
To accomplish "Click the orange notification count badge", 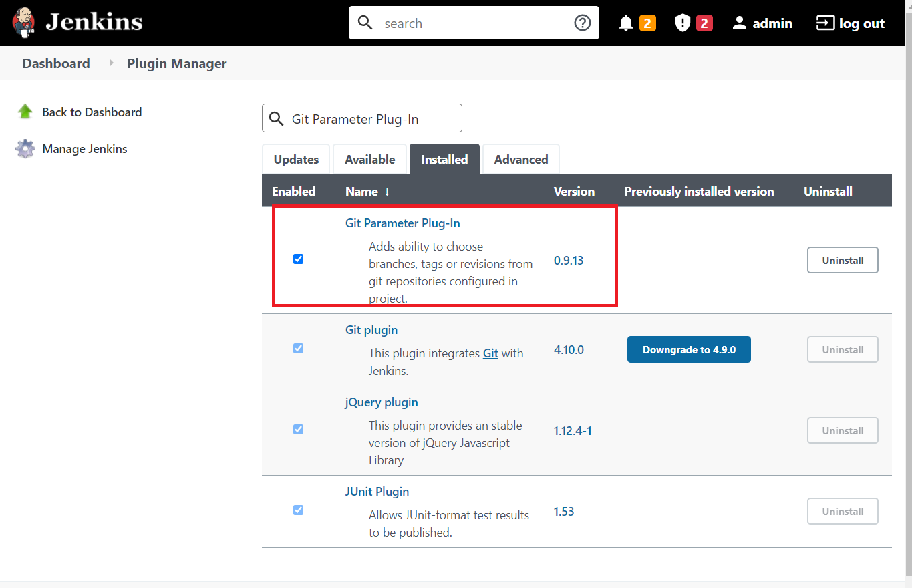I will [x=647, y=23].
